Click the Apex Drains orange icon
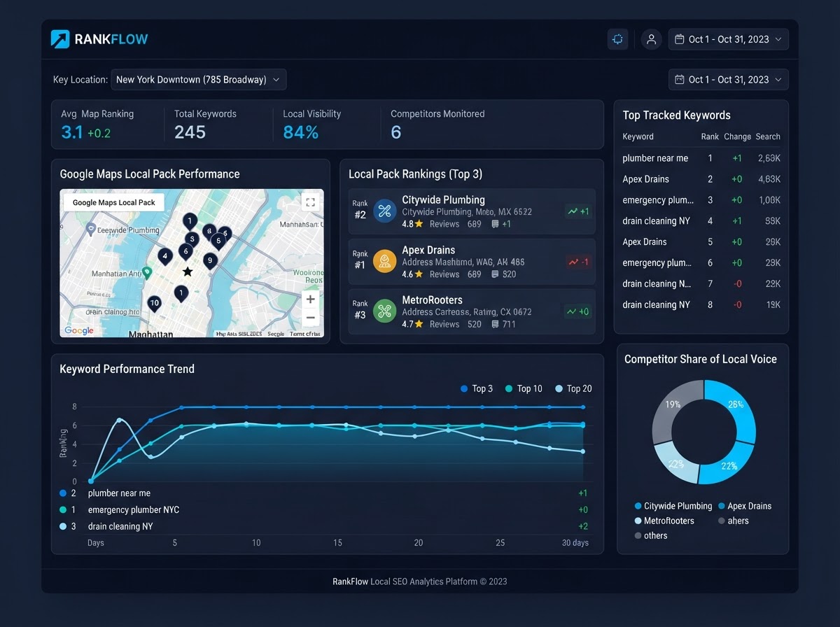The image size is (840, 627). pos(384,261)
